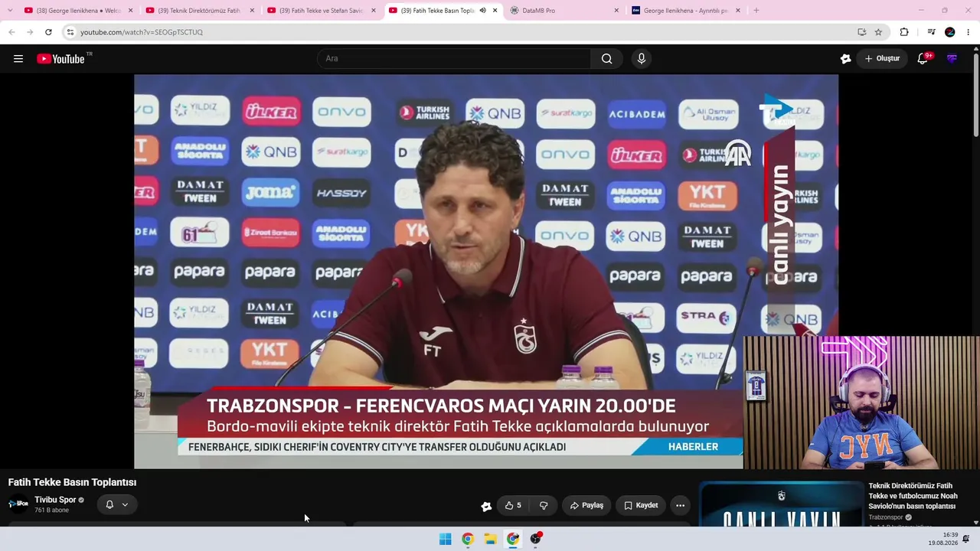
Task: Click the 761 B abone subscriber count
Action: 51,510
